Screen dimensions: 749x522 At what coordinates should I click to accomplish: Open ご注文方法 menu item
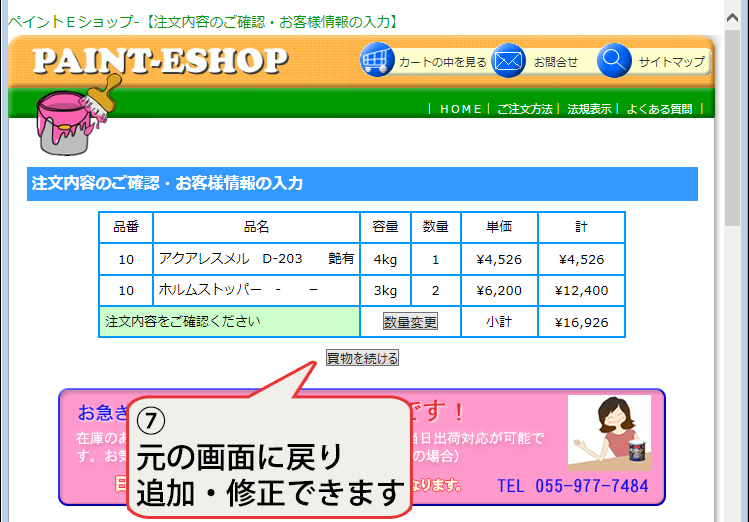524,109
